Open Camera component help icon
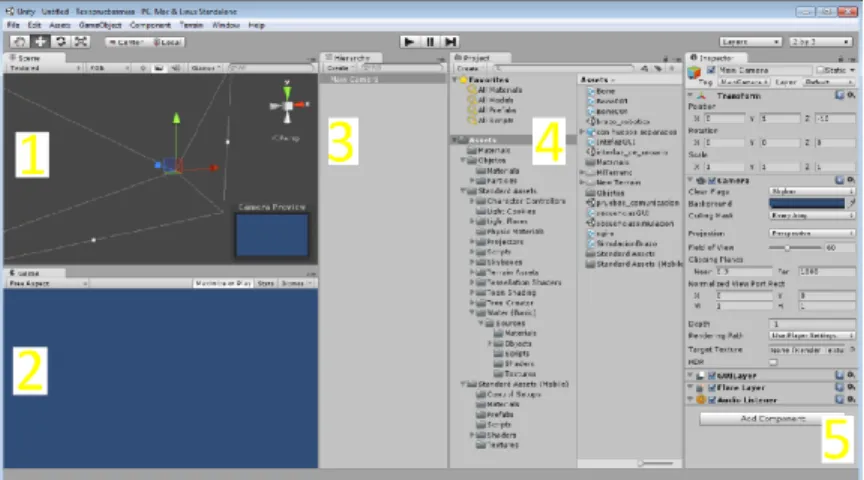This screenshot has height=480, width=864. pyautogui.click(x=839, y=180)
